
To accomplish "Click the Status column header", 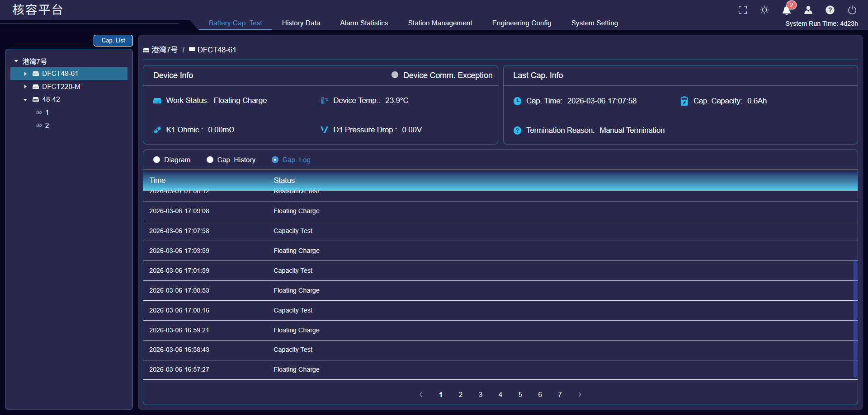I will coord(284,180).
